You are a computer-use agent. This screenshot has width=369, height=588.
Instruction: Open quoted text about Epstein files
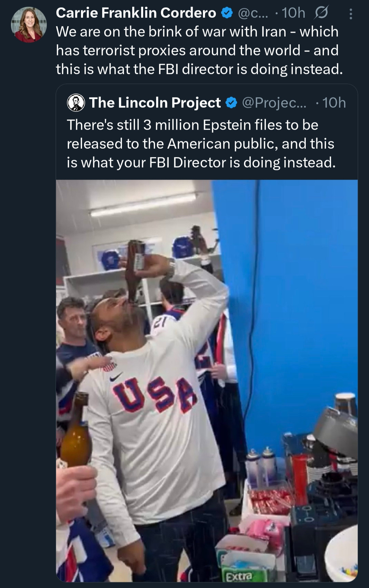pyautogui.click(x=201, y=144)
